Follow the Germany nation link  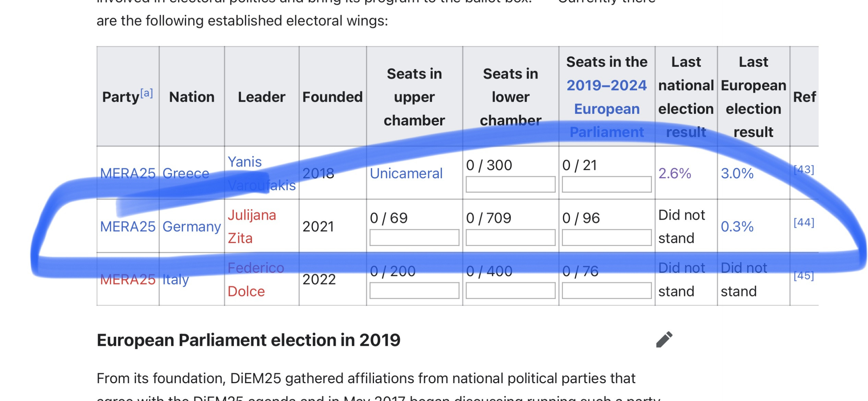tap(191, 227)
